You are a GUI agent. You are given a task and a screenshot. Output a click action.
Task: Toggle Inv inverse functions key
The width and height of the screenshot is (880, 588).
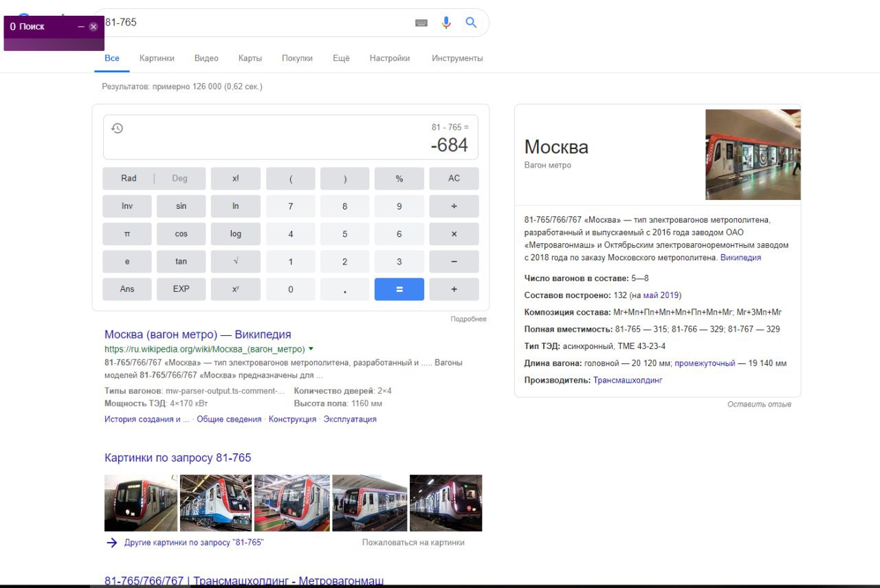tap(127, 206)
